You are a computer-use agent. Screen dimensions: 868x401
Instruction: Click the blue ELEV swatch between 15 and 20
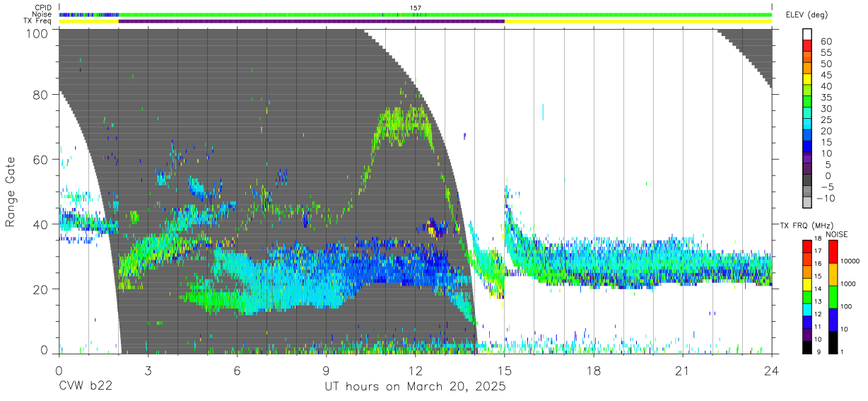pos(808,136)
